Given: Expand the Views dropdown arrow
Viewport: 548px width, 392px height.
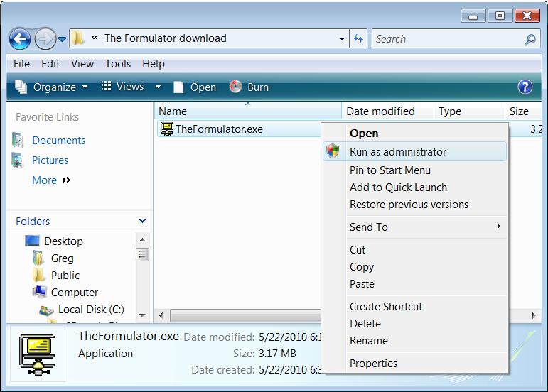Looking at the screenshot, I should click(158, 87).
